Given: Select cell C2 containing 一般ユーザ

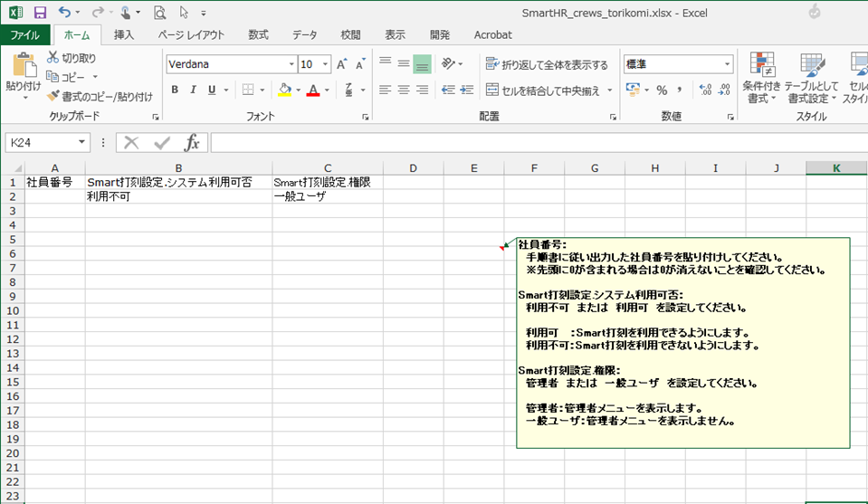Looking at the screenshot, I should (x=327, y=196).
